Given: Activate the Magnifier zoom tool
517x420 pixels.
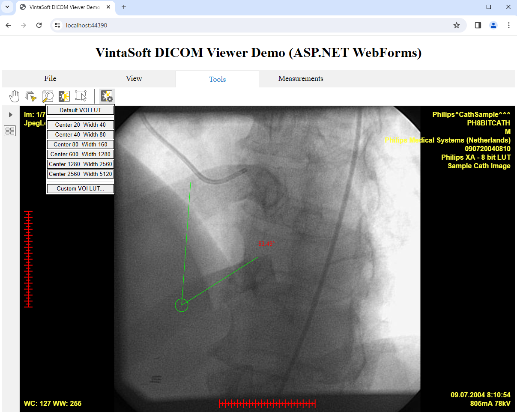Looking at the screenshot, I should [x=48, y=96].
